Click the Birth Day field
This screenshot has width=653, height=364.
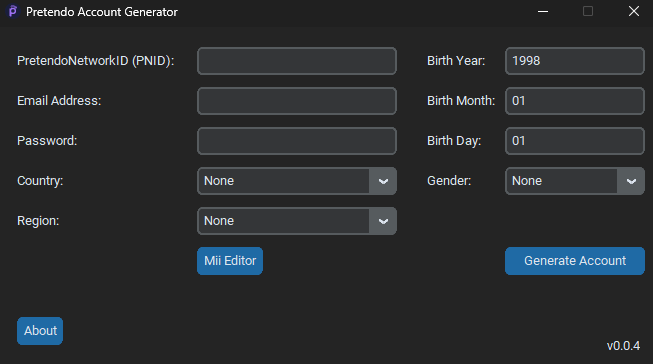pos(575,141)
